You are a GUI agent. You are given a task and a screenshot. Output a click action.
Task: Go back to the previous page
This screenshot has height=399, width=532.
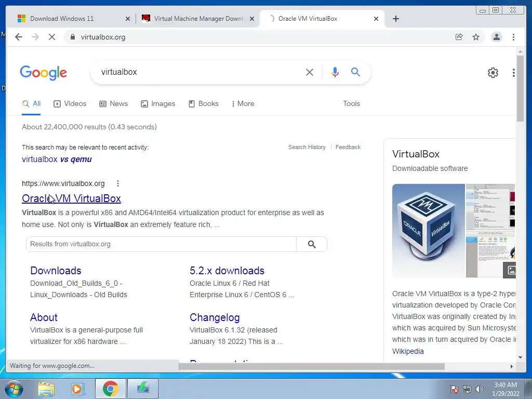[19, 37]
